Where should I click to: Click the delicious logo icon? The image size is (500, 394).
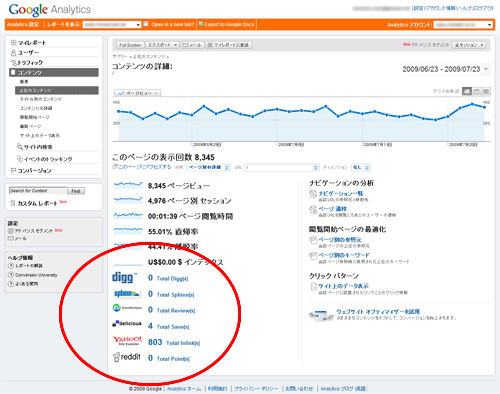coord(127,323)
